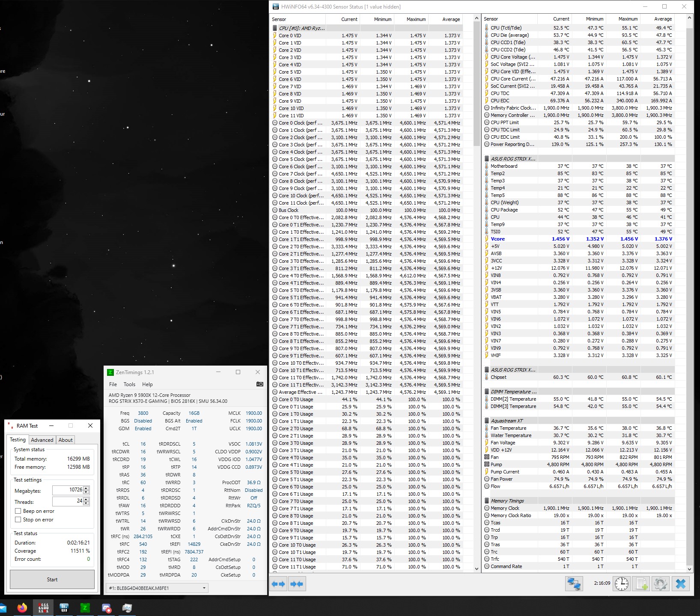Select the Water Temperature sensor row
This screenshot has height=616, width=700.
(578, 435)
